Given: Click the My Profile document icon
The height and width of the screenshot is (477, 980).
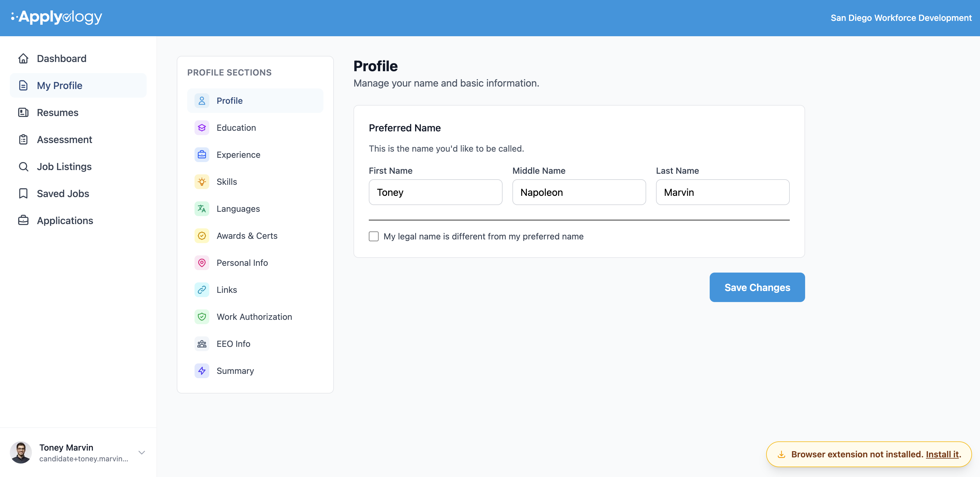Looking at the screenshot, I should (x=23, y=85).
